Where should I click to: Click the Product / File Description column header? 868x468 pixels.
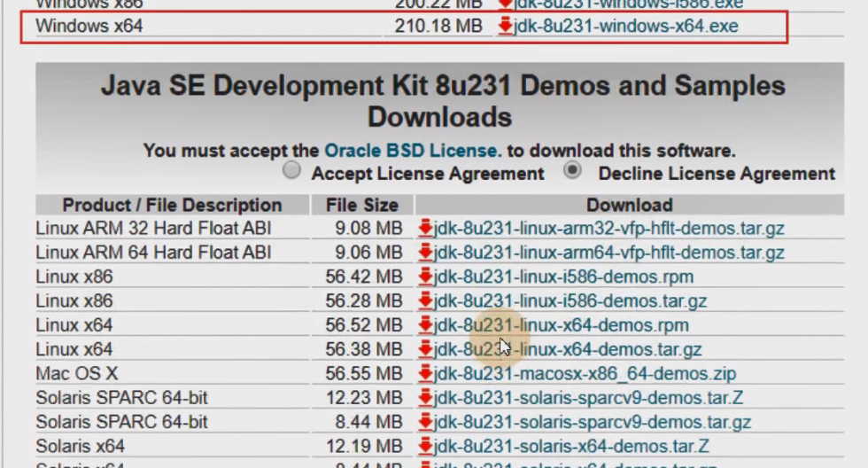[172, 205]
